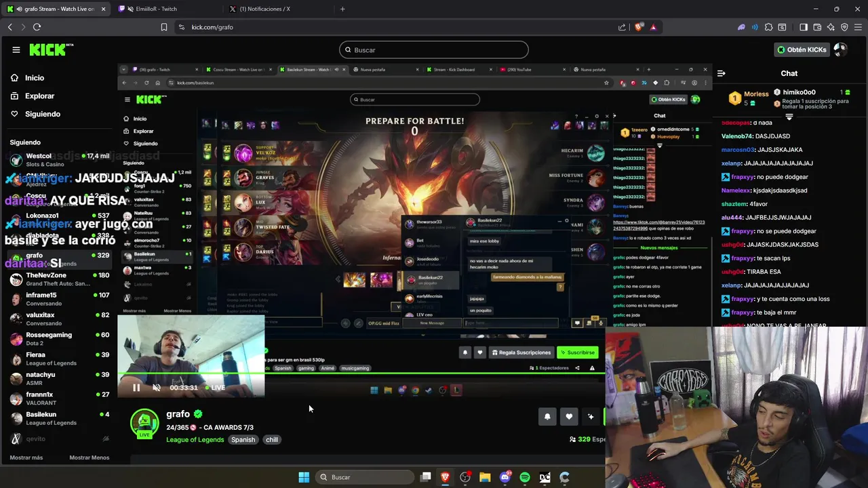The image size is (868, 488).
Task: Open grafo's channel avatar
Action: pyautogui.click(x=144, y=423)
